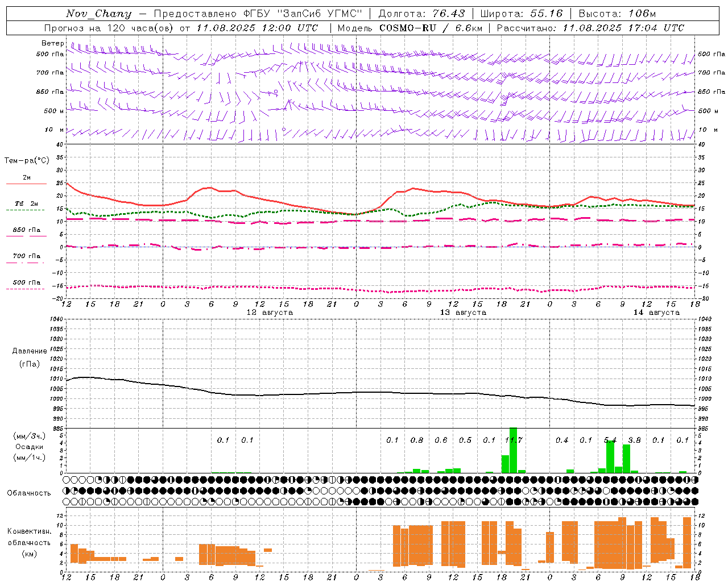Select the 0.6 precipitation total value

(x=441, y=440)
